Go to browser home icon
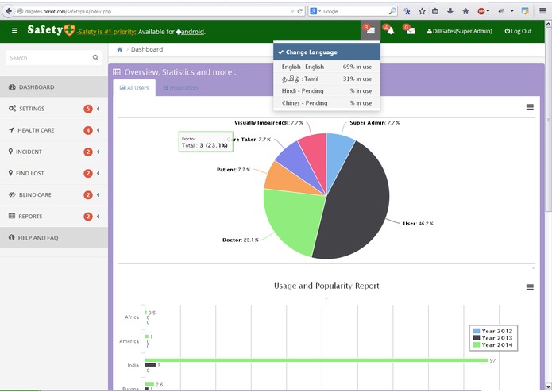Screen dimensions: 552x392 (465, 11)
